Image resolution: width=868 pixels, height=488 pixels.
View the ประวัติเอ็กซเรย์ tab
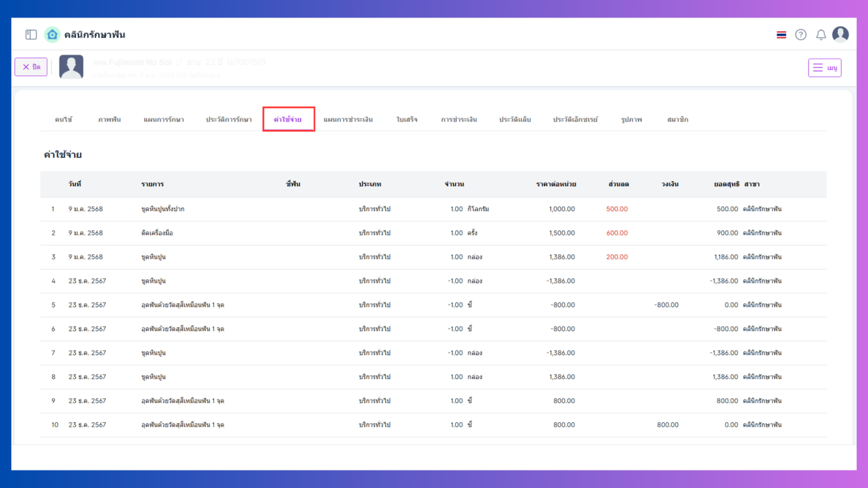tap(575, 120)
